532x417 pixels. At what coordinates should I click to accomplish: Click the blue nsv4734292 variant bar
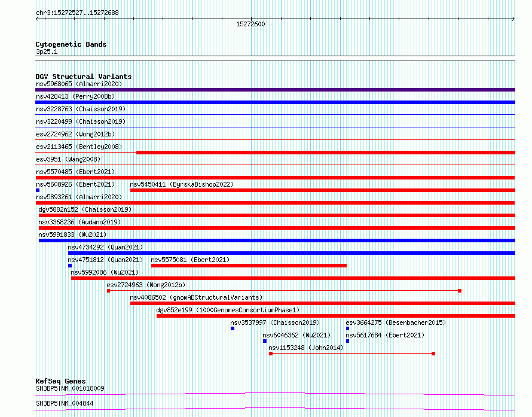292,253
